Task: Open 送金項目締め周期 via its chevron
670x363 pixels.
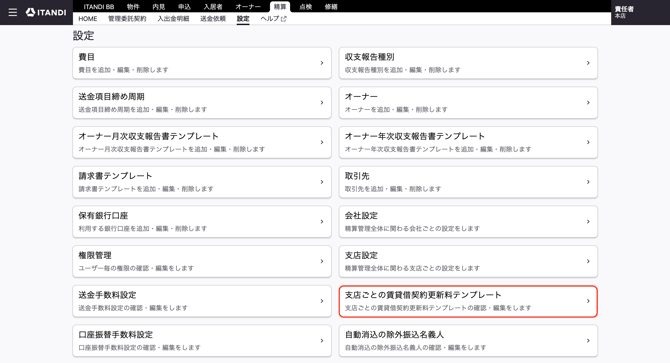Action: pyautogui.click(x=322, y=102)
